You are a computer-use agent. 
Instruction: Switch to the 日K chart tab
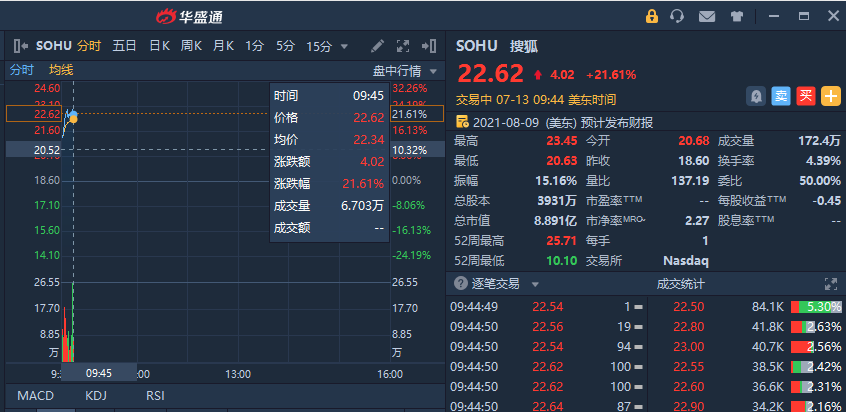(159, 46)
